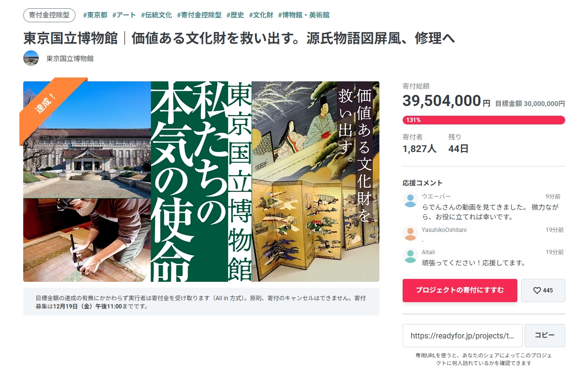Open the #歴史 tag
Image resolution: width=588 pixels, height=383 pixels.
pos(235,15)
